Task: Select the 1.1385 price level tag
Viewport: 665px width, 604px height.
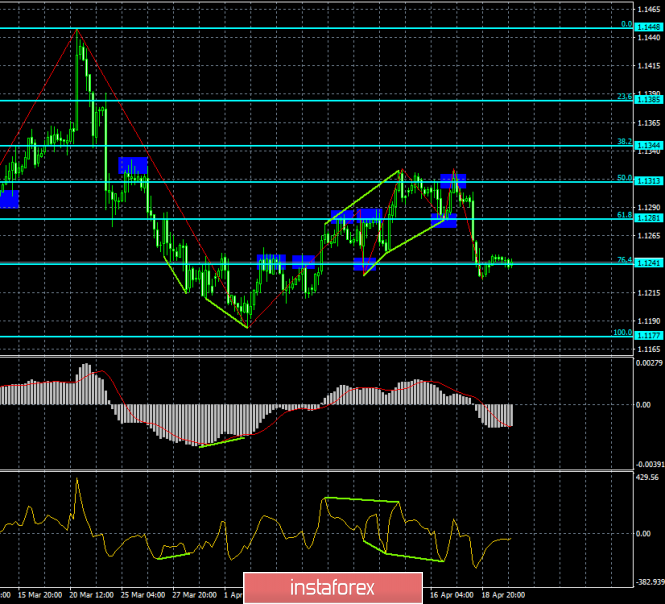Action: coord(646,100)
